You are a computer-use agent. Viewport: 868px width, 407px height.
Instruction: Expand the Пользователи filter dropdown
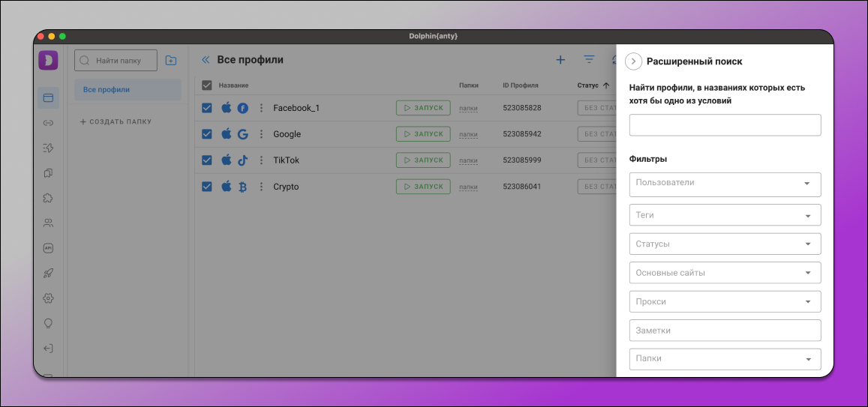pyautogui.click(x=725, y=184)
